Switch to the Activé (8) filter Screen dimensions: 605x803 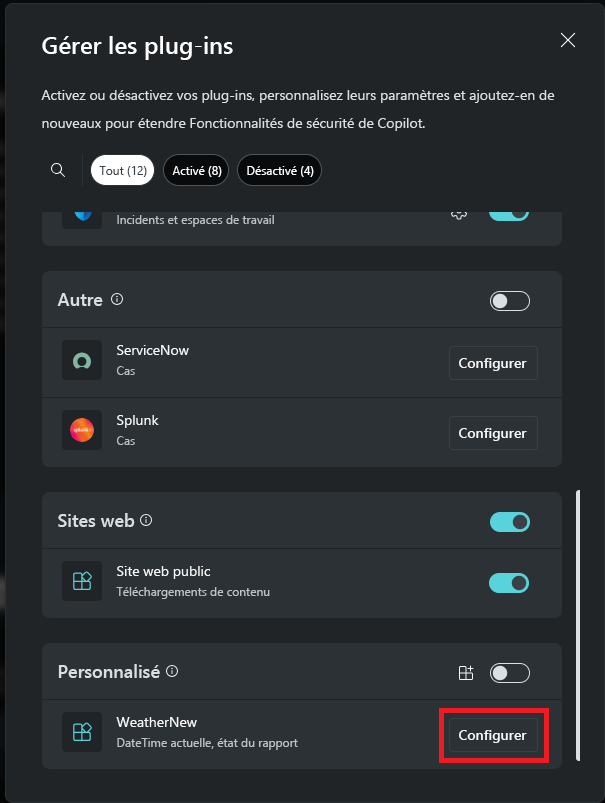[x=196, y=170]
